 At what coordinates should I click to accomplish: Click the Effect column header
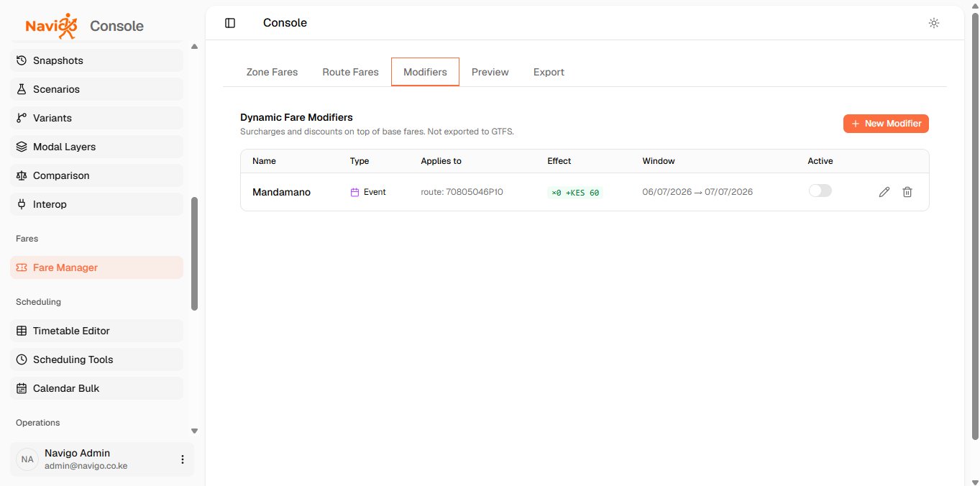pos(559,161)
